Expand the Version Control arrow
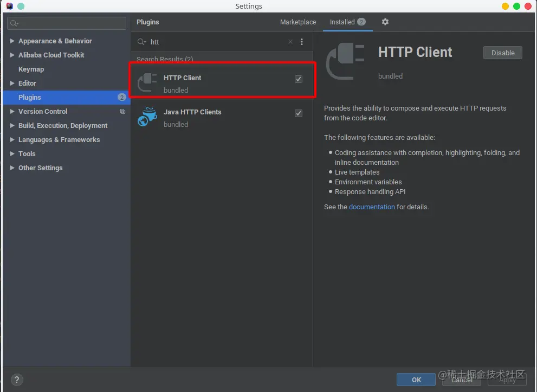This screenshot has height=392, width=537. tap(12, 111)
